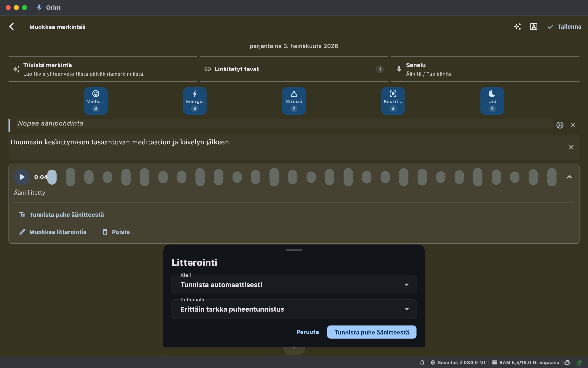
Task: Play the attached audio recording
Action: click(x=22, y=177)
